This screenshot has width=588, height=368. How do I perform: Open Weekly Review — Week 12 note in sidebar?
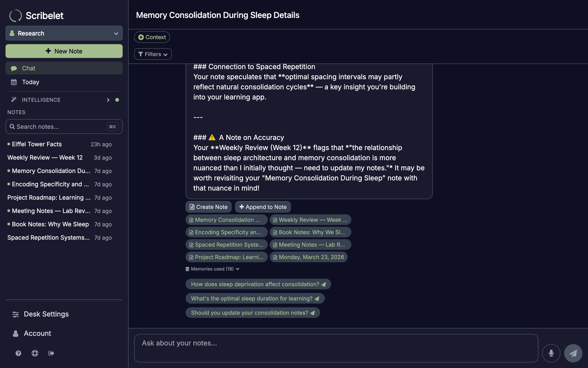tap(59, 158)
